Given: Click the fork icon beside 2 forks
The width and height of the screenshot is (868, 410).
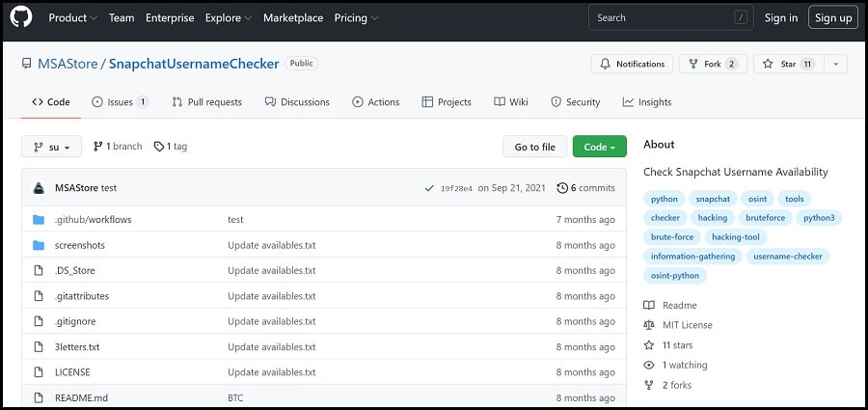Looking at the screenshot, I should pos(649,385).
